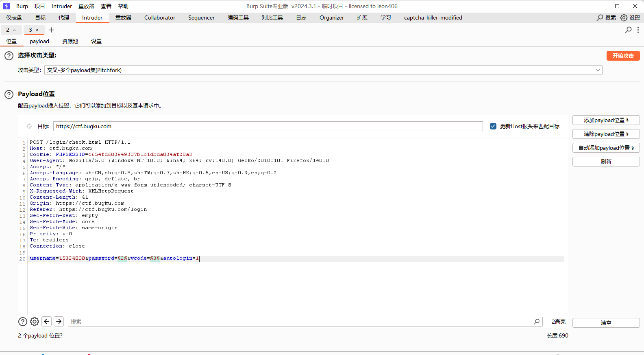
Task: Add a new Intruder tab
Action: pyautogui.click(x=51, y=30)
